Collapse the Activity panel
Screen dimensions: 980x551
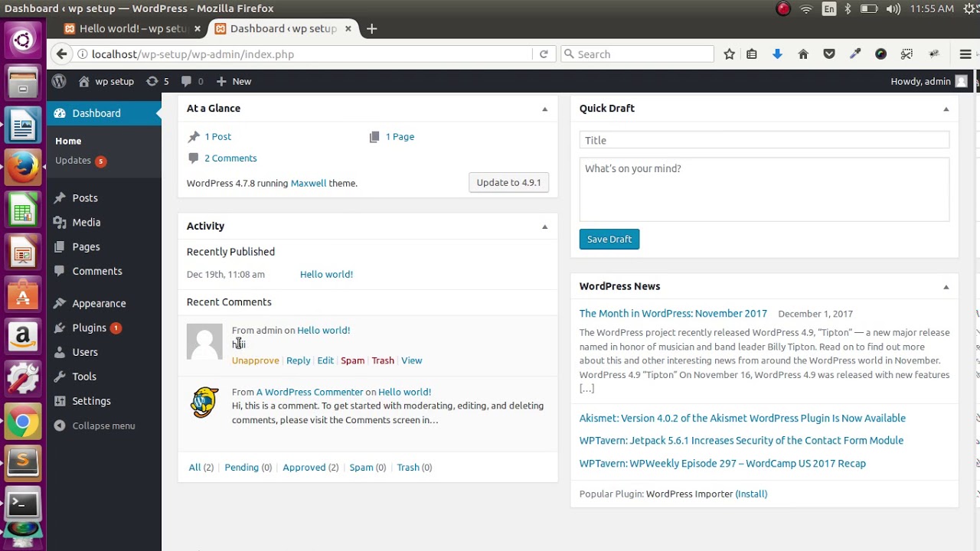(x=545, y=227)
